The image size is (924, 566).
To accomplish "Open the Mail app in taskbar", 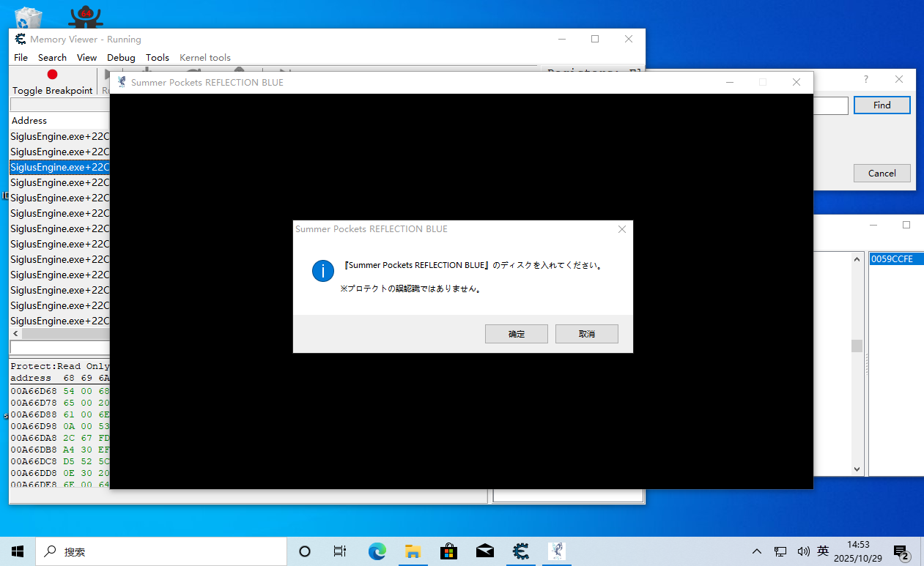I will (x=485, y=551).
